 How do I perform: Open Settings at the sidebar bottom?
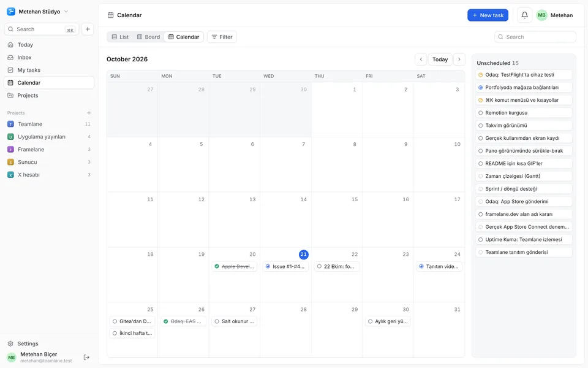tap(49, 343)
